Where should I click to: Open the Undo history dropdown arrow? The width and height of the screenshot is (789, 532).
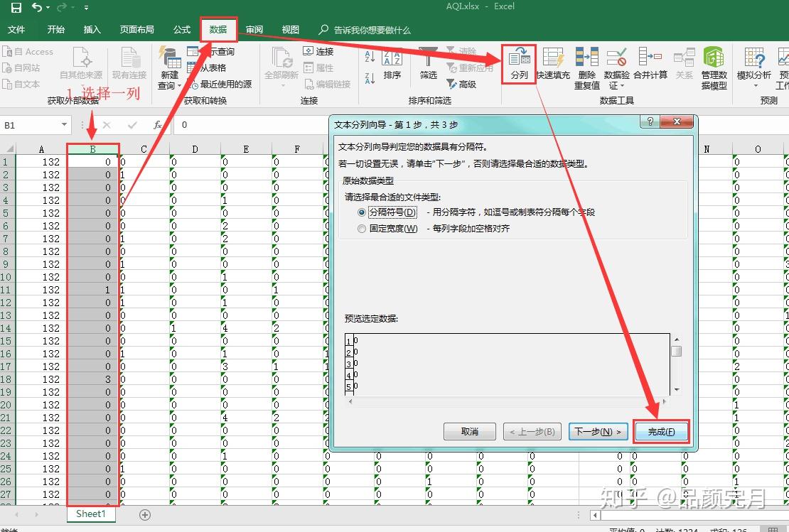point(48,8)
